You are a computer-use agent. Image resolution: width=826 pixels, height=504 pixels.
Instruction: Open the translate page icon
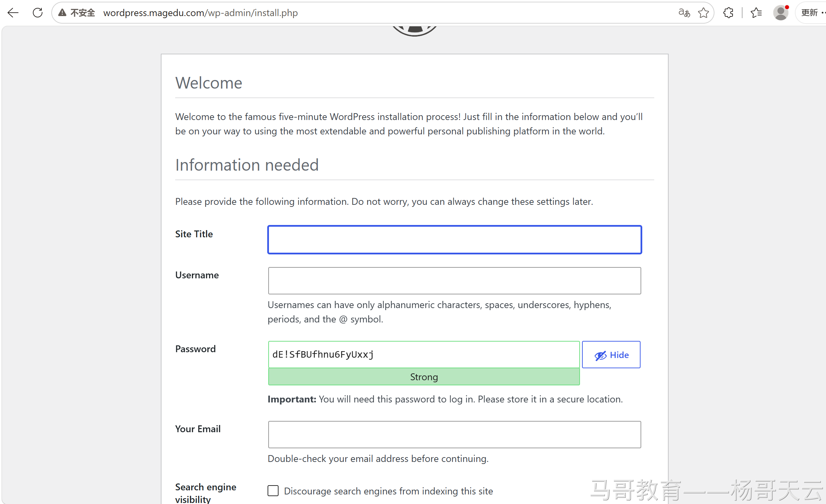pyautogui.click(x=684, y=13)
